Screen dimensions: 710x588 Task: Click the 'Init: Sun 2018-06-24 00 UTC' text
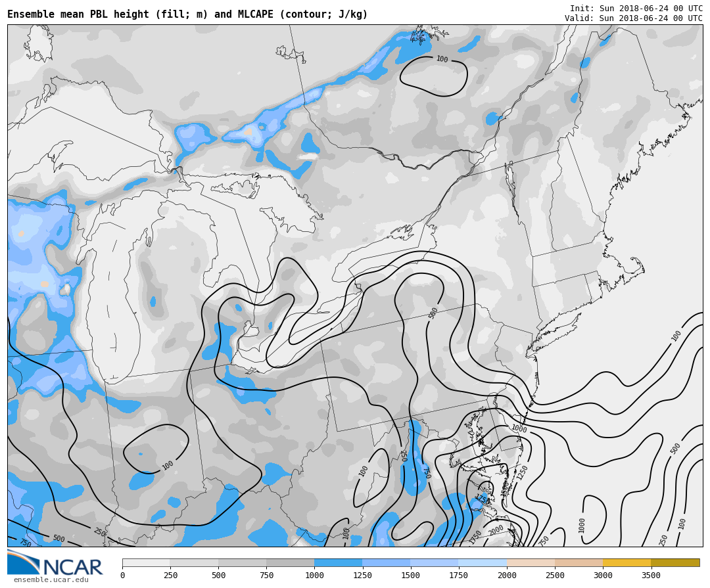point(636,9)
